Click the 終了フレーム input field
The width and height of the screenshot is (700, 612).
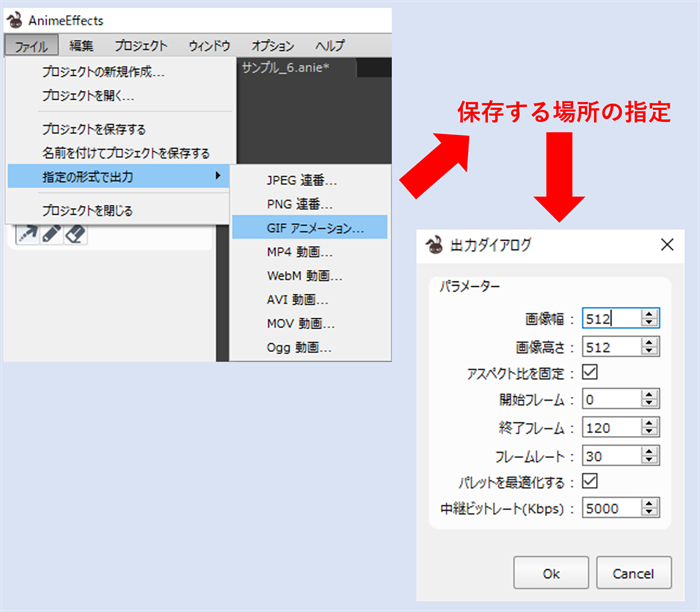coord(612,428)
